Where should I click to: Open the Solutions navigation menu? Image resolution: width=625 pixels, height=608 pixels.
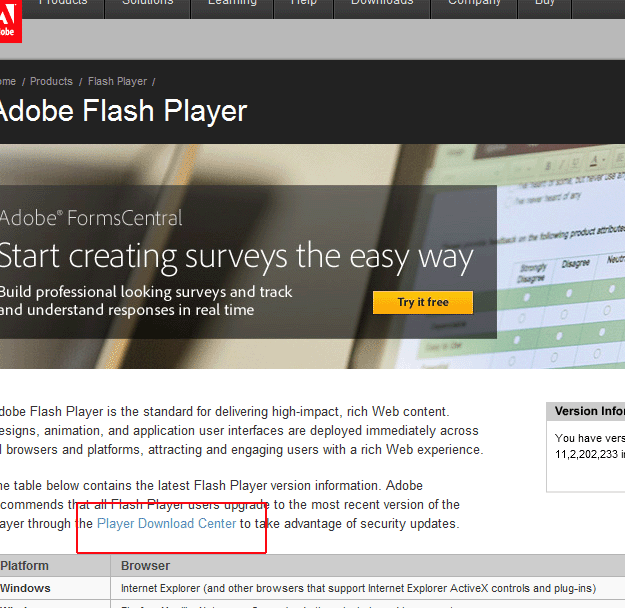(147, 3)
